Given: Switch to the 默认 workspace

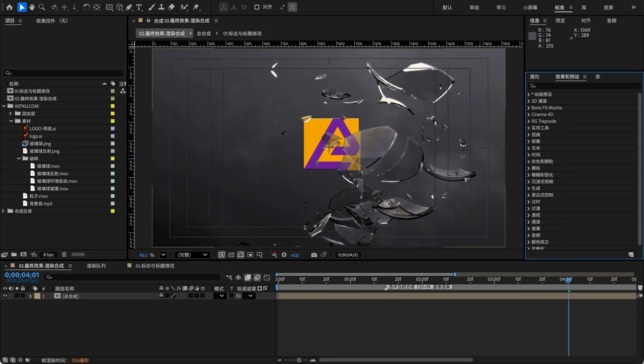Looking at the screenshot, I should [447, 8].
